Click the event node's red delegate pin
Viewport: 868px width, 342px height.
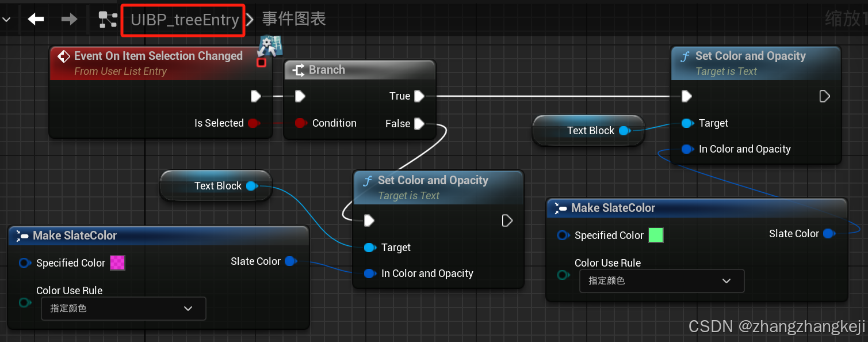(261, 62)
